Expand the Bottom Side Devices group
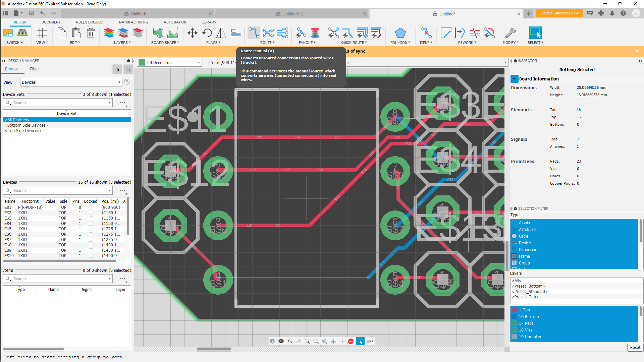This screenshot has width=644, height=362. pos(26,125)
